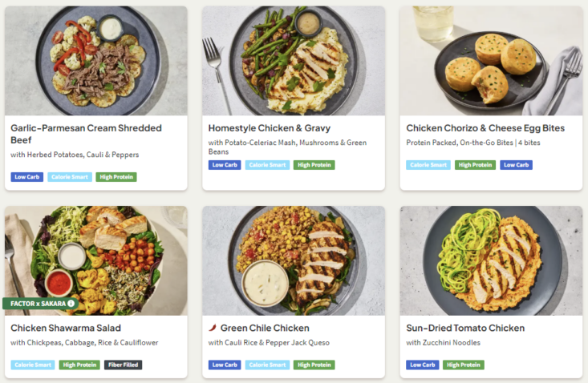The height and width of the screenshot is (383, 588).
Task: Click Low Carb tag on Sun-Dried Tomato Chicken
Action: (x=423, y=365)
